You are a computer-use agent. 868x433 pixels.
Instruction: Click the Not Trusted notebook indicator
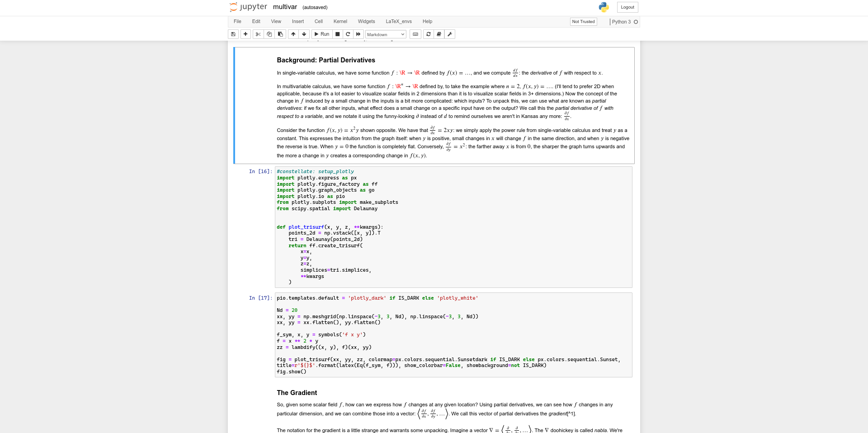point(583,22)
